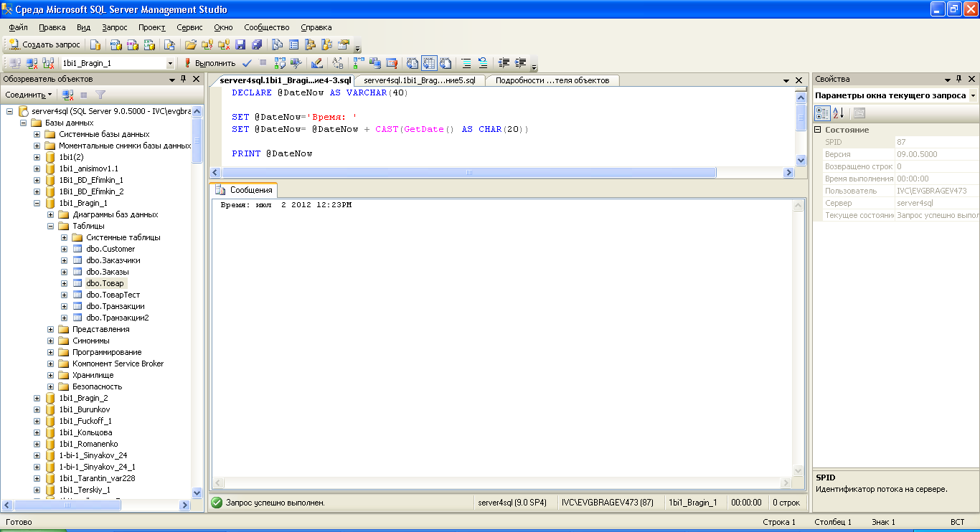Open the available databases dropdown showing 1bi1_Bragin_1
This screenshot has width=980, height=532.
tap(170, 63)
